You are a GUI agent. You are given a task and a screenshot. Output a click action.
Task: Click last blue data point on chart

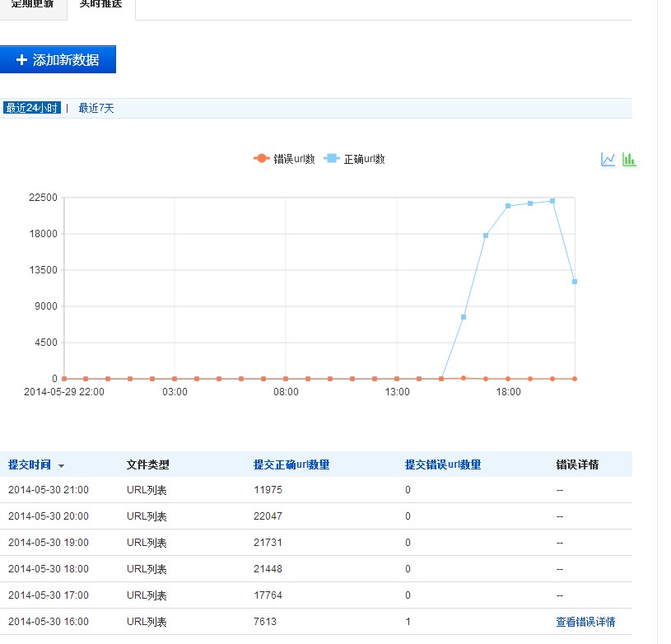coord(575,282)
